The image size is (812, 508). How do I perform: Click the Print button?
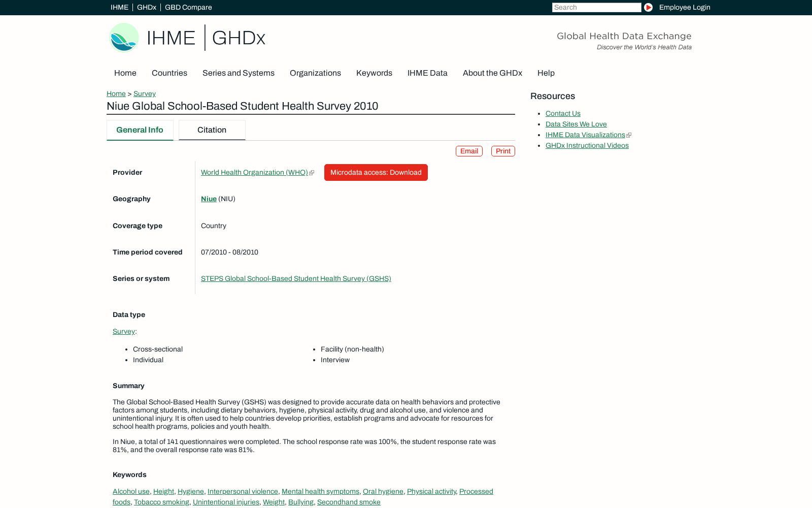pyautogui.click(x=503, y=151)
